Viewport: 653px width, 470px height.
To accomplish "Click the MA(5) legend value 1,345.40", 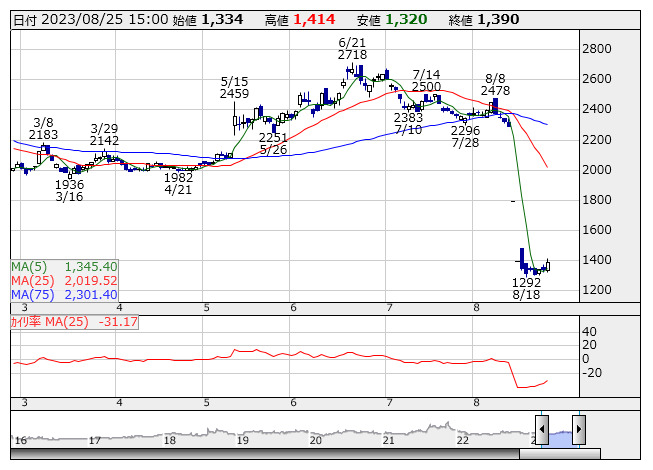I will 91,266.
